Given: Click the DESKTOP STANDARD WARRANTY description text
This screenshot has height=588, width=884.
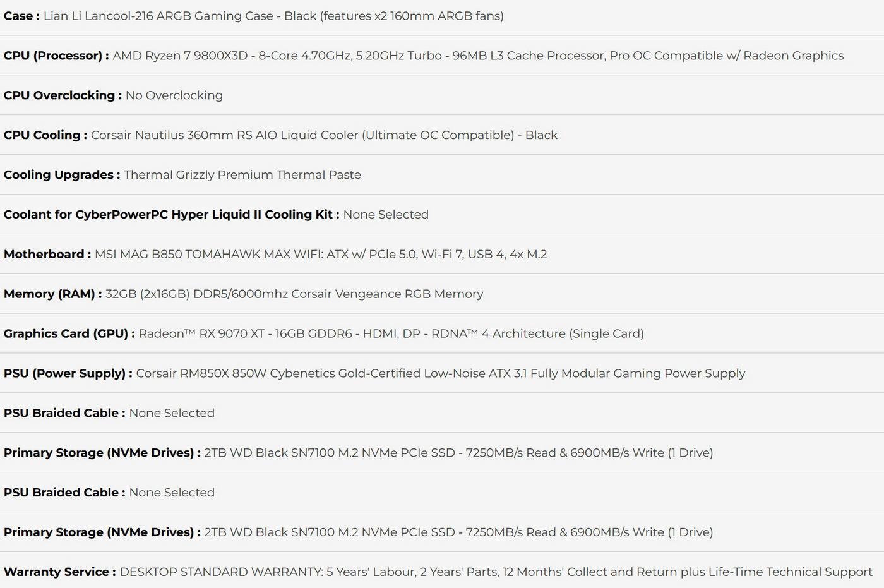Looking at the screenshot, I should pos(496,572).
